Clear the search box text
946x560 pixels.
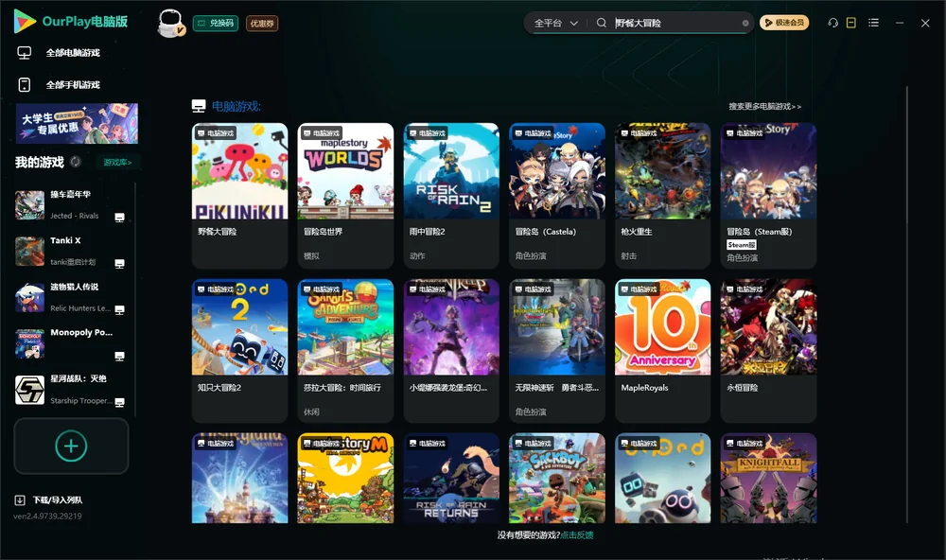745,24
